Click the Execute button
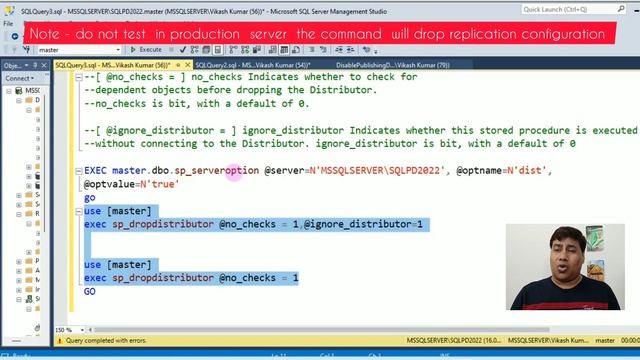Screen dimensions: 640x360 146,50
